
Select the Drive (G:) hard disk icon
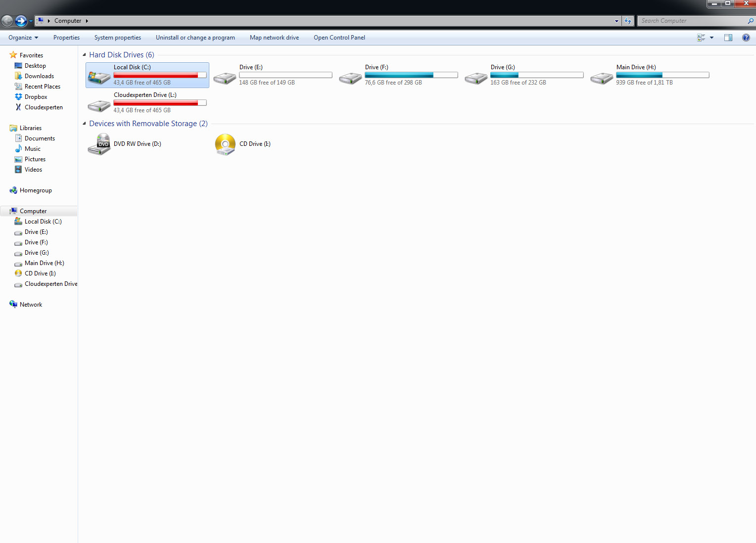pyautogui.click(x=476, y=78)
